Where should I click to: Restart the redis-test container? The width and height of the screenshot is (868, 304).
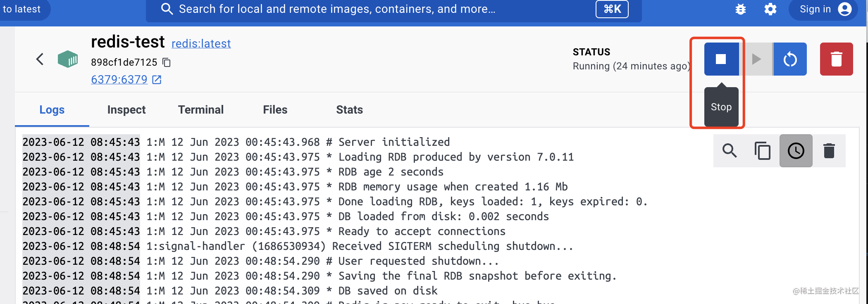coord(790,59)
